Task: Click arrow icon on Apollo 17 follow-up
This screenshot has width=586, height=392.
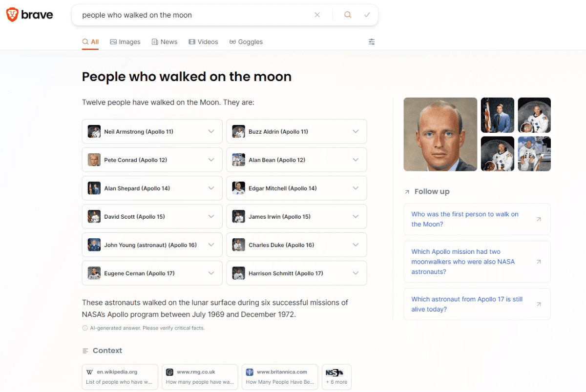Action: point(539,304)
